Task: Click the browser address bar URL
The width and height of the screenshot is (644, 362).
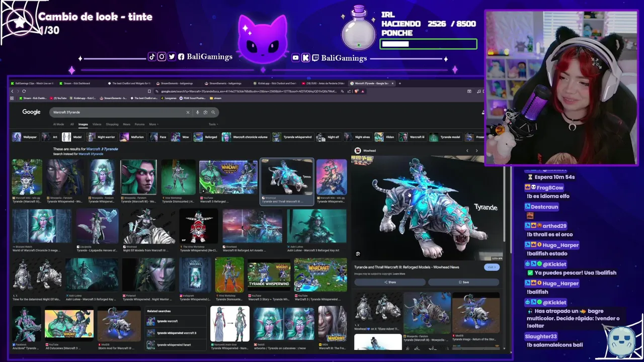Action: [x=249, y=91]
